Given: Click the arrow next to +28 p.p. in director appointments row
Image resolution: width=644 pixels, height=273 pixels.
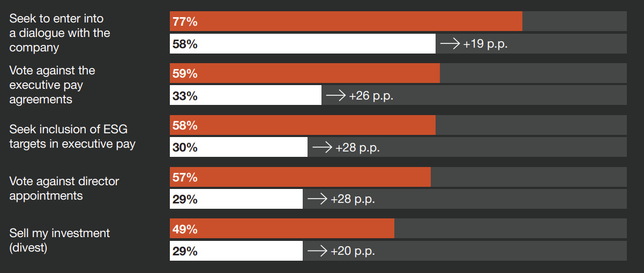Looking at the screenshot, I should coord(317,199).
